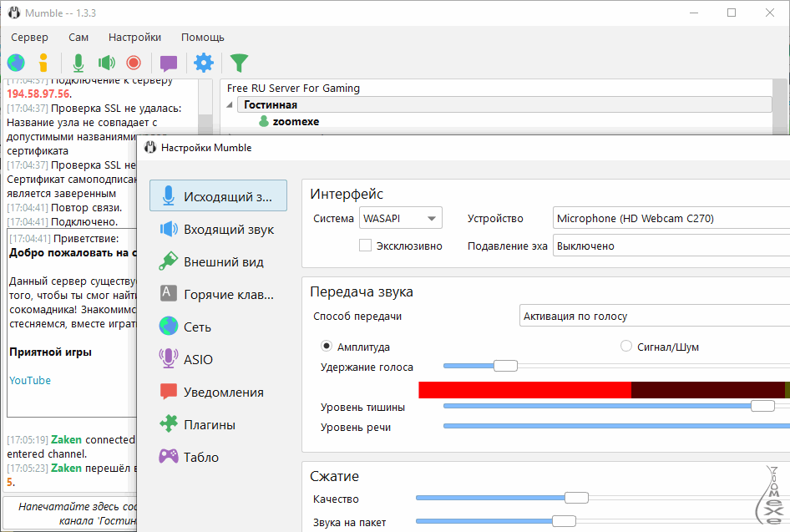Click the Настройки Mumble dialog title icon
Image resolution: width=790 pixels, height=532 pixels.
click(150, 148)
